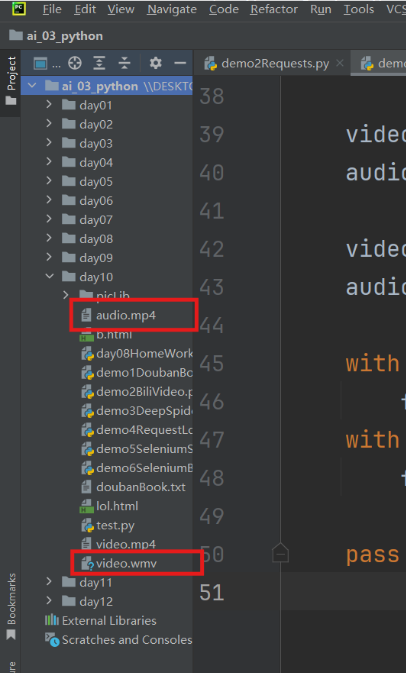Select demo3DeepSpide python file
The width and height of the screenshot is (406, 673).
pyautogui.click(x=145, y=411)
